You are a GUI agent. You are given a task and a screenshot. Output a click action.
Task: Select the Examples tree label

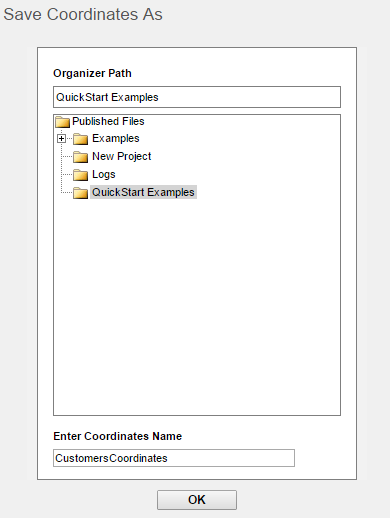[116, 138]
